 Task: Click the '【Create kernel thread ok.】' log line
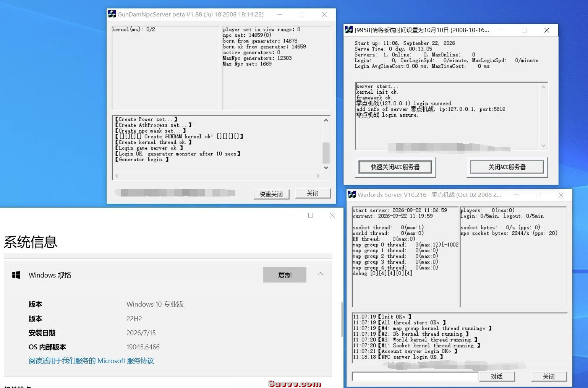point(153,142)
